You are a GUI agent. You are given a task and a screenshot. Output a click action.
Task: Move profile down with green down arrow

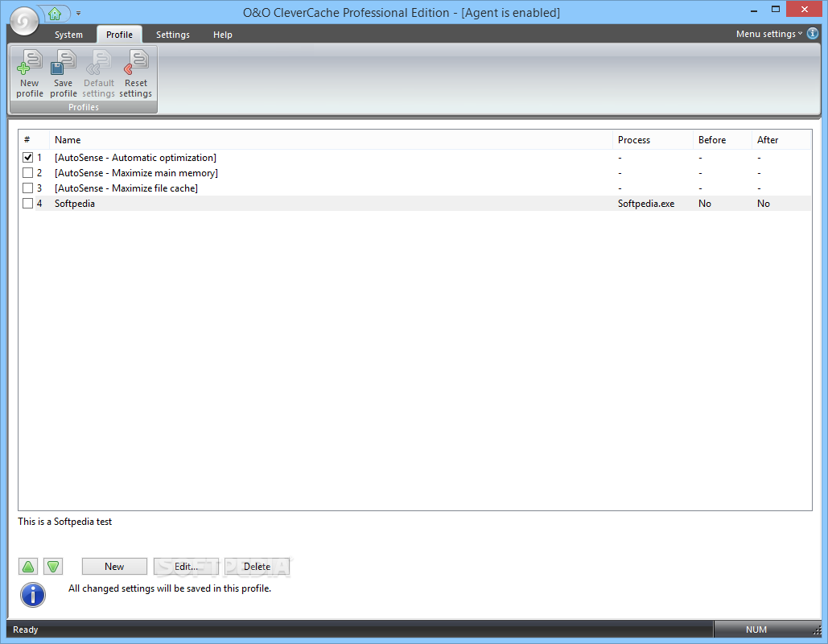[53, 567]
